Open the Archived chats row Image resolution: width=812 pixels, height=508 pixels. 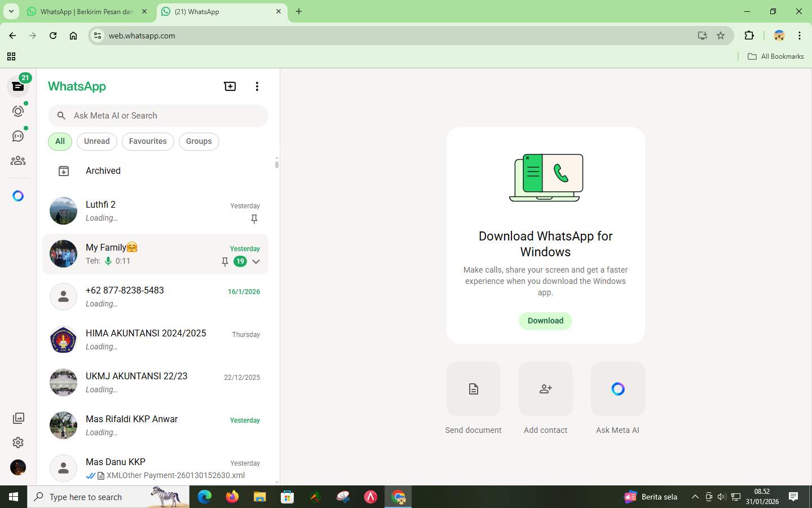pos(103,171)
